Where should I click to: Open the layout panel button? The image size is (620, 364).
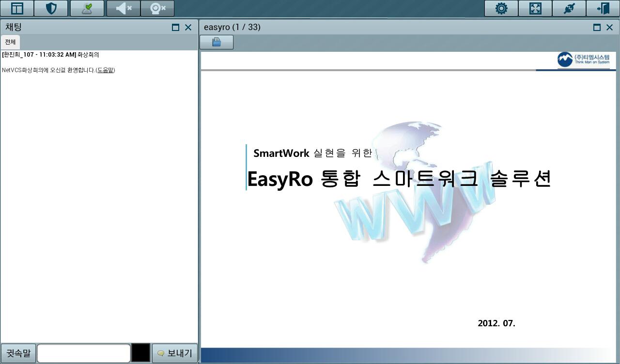coord(17,8)
